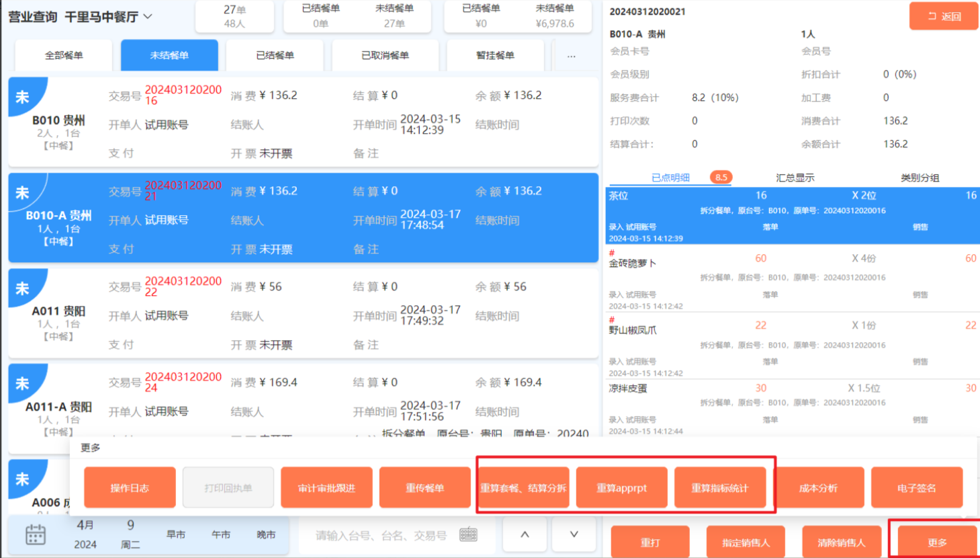Expand the restaurant name dropdown chevron

coord(148,16)
